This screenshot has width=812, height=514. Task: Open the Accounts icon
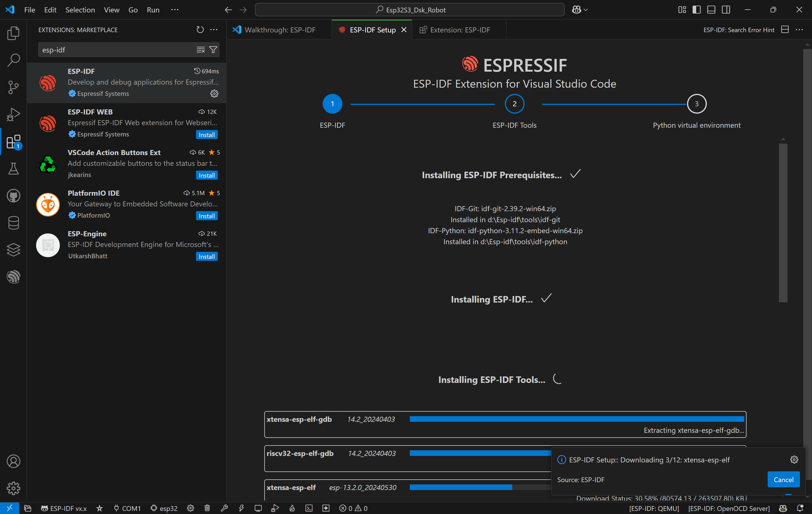(x=14, y=461)
